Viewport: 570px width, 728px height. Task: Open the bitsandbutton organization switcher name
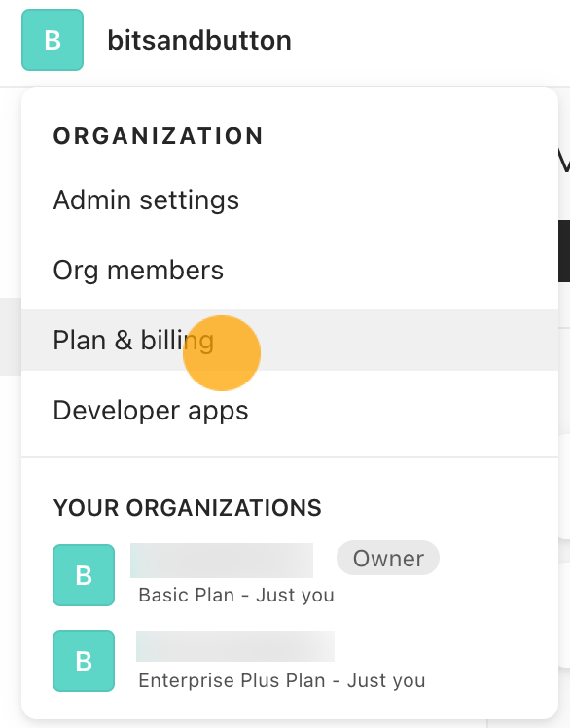click(199, 41)
